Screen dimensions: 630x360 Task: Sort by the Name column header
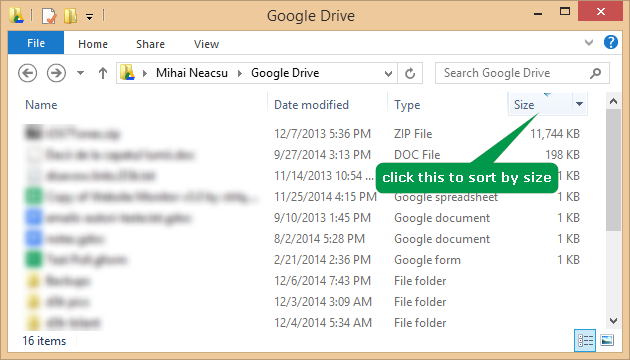click(x=41, y=105)
